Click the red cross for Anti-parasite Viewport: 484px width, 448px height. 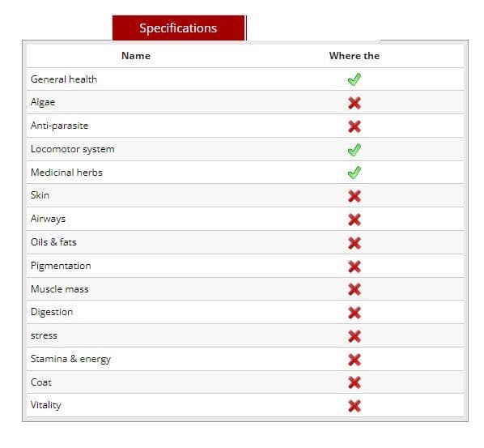[354, 126]
